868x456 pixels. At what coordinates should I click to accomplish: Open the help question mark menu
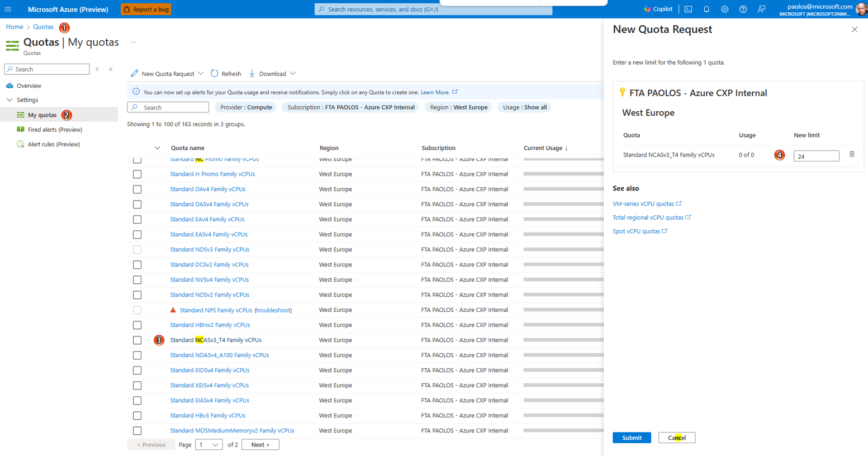coord(743,9)
